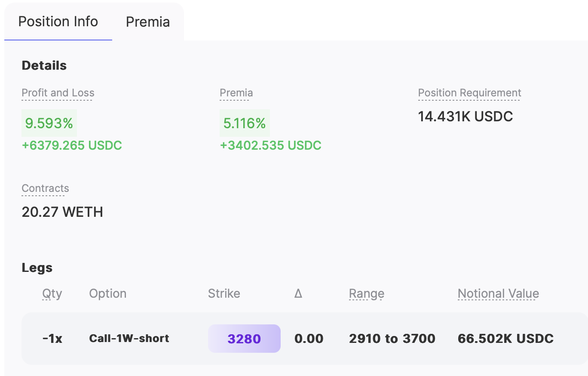Screen dimensions: 588x376
Task: Click the Position Requirement label
Action: click(469, 93)
